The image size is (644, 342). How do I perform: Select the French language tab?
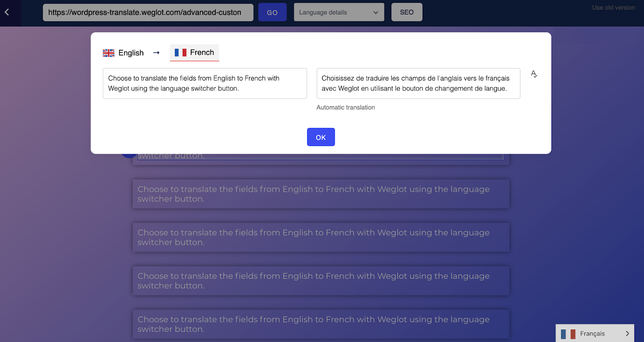(194, 53)
